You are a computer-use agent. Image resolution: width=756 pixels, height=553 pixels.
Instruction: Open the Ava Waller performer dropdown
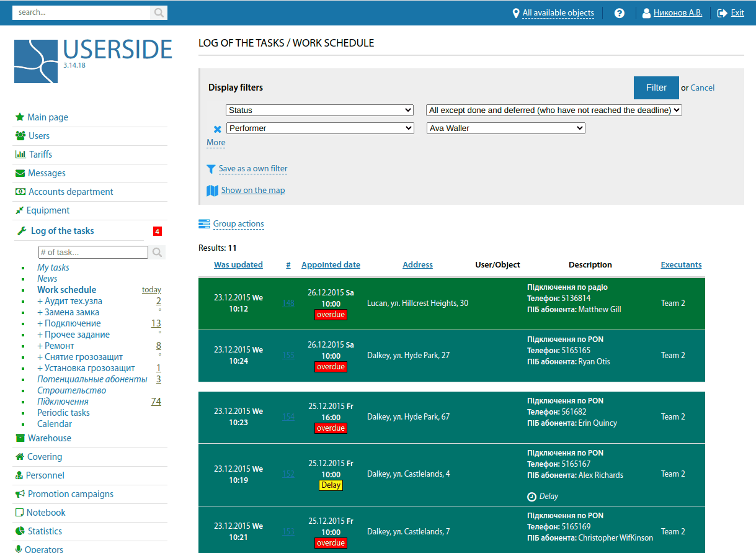coord(505,128)
